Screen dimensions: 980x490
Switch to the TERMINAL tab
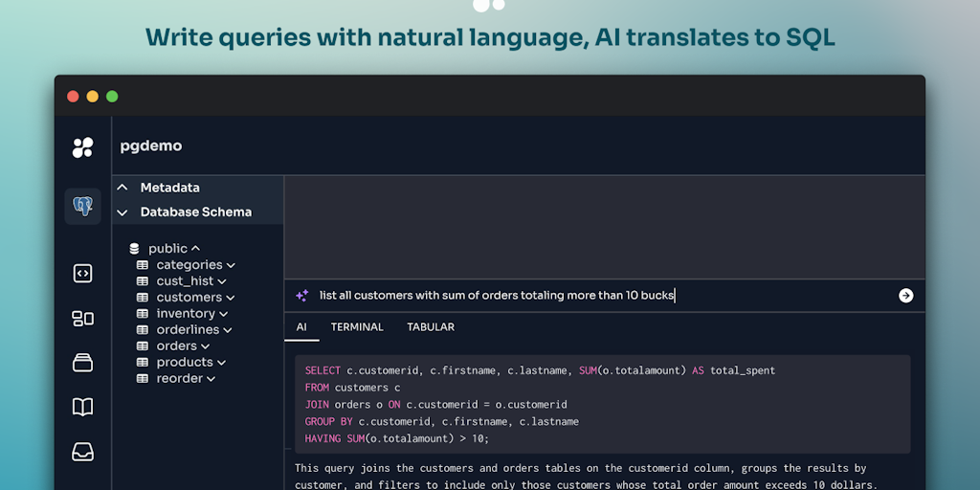coord(357,327)
